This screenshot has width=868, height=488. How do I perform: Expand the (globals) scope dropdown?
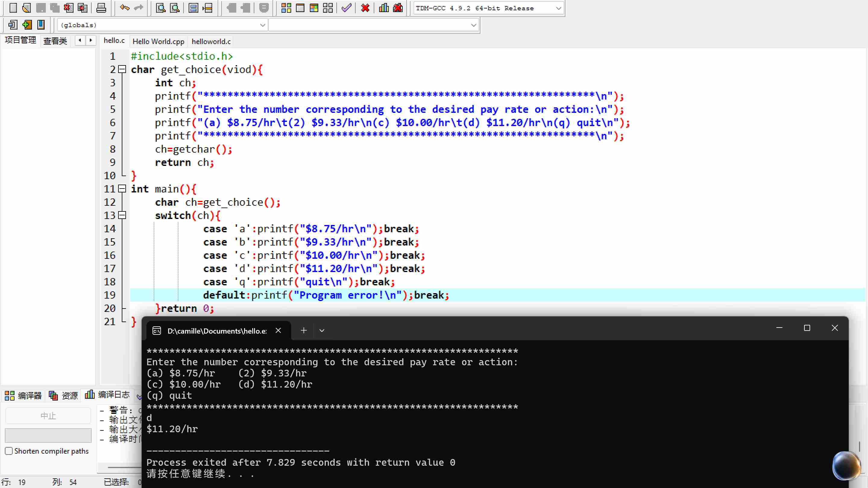tap(263, 25)
